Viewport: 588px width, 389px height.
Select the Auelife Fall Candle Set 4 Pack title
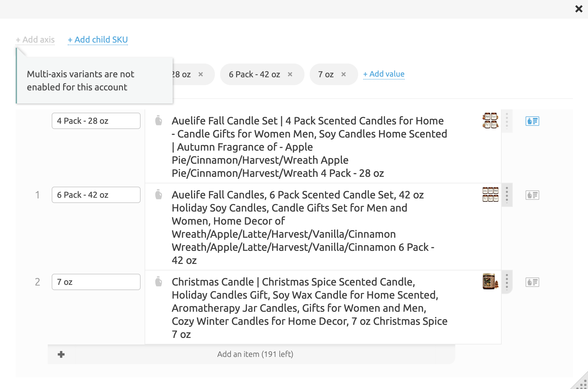[x=309, y=147]
